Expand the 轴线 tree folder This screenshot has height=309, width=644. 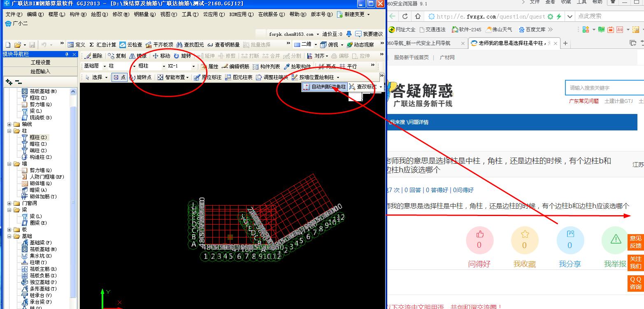coord(9,124)
